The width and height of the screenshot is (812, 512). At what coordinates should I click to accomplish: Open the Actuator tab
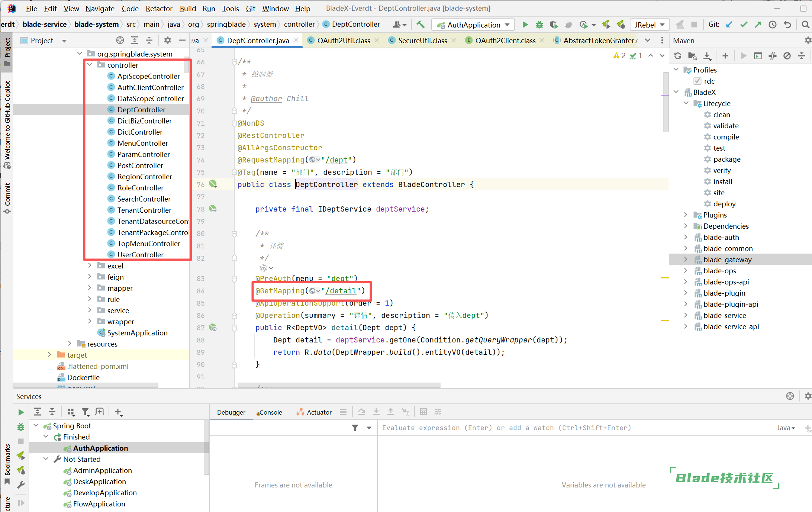coord(314,412)
